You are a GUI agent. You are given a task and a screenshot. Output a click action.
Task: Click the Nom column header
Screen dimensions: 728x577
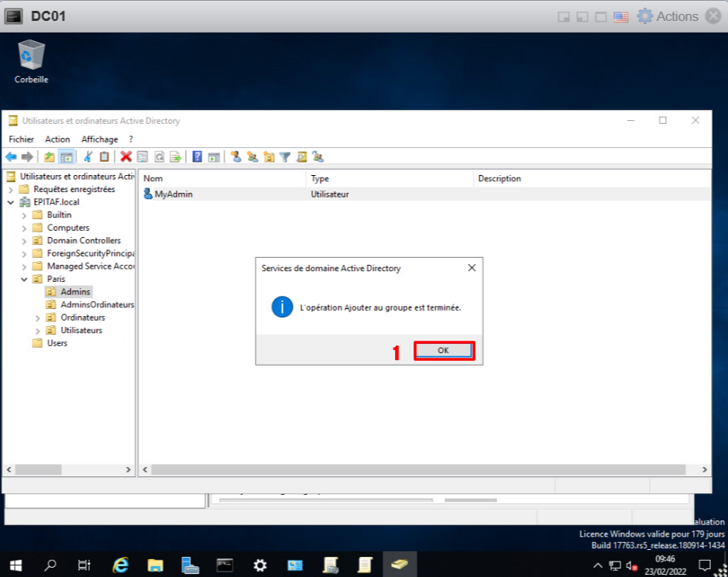click(x=153, y=179)
